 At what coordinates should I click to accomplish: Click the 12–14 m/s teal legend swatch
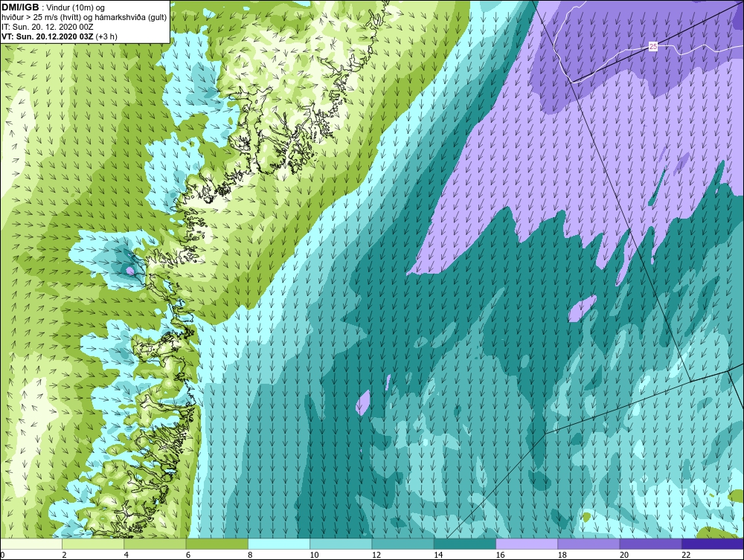(x=403, y=544)
